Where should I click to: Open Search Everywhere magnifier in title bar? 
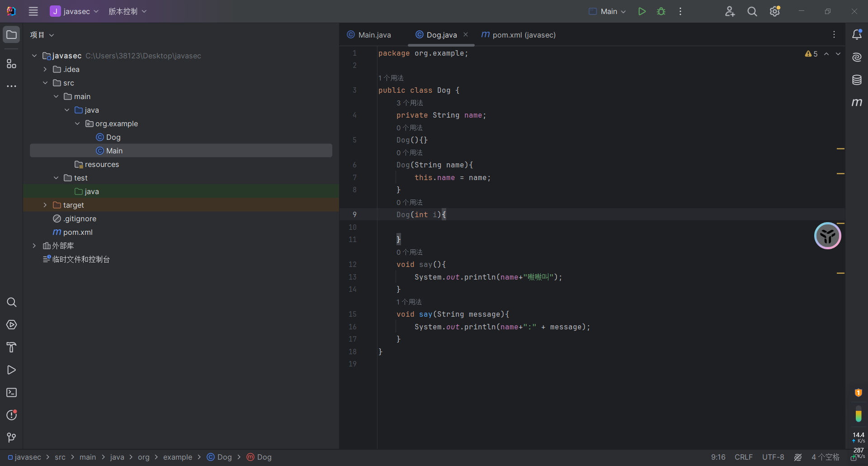coord(752,11)
